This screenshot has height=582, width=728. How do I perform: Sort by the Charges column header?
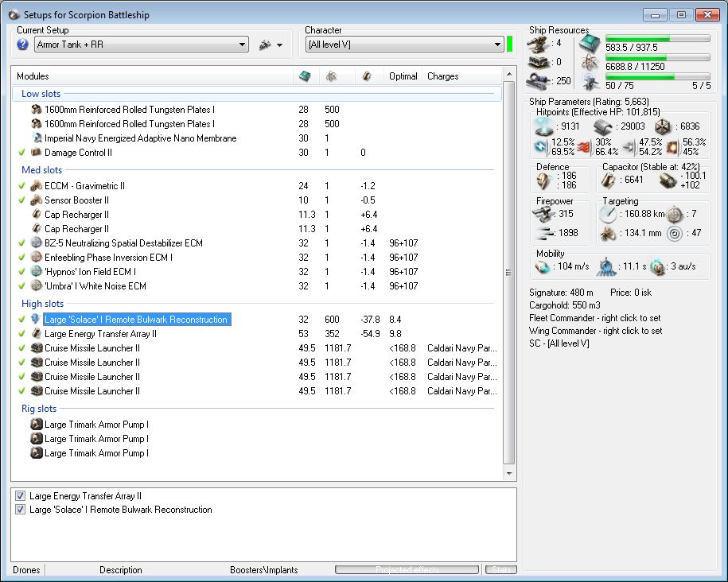coord(443,76)
